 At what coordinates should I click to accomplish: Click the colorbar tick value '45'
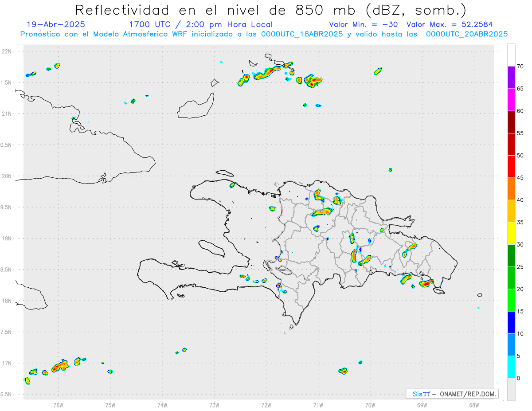click(520, 178)
